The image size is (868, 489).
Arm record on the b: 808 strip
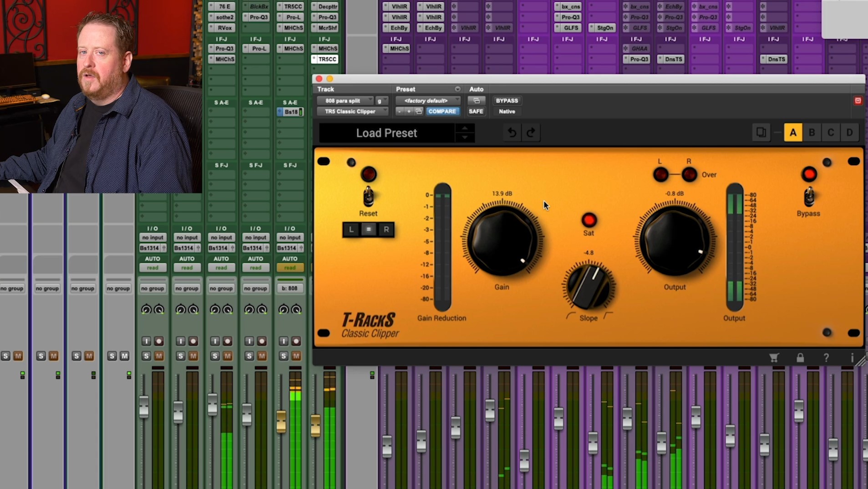tap(296, 341)
